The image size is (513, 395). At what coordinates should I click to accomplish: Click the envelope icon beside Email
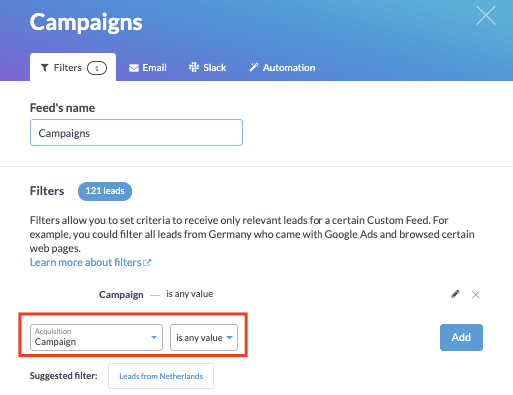point(134,68)
